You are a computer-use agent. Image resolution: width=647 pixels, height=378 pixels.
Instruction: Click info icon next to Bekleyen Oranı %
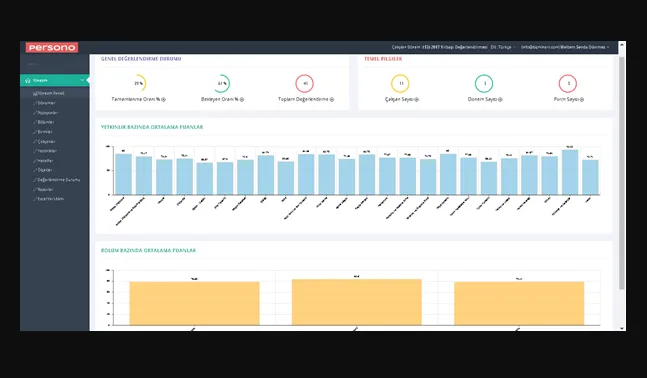(x=242, y=99)
